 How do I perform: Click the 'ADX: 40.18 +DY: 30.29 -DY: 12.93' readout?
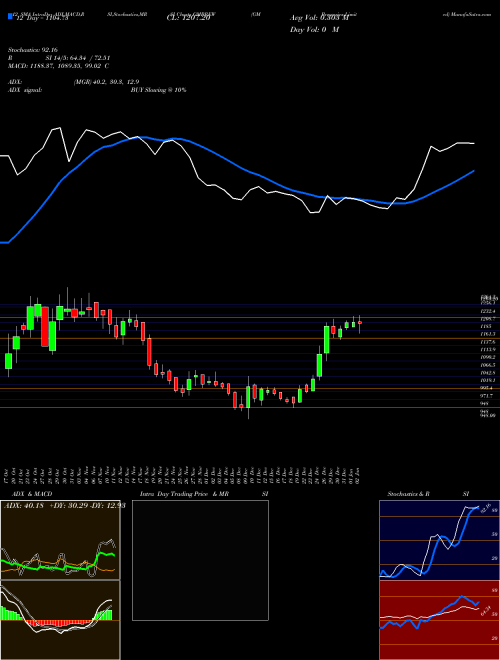click(x=65, y=506)
